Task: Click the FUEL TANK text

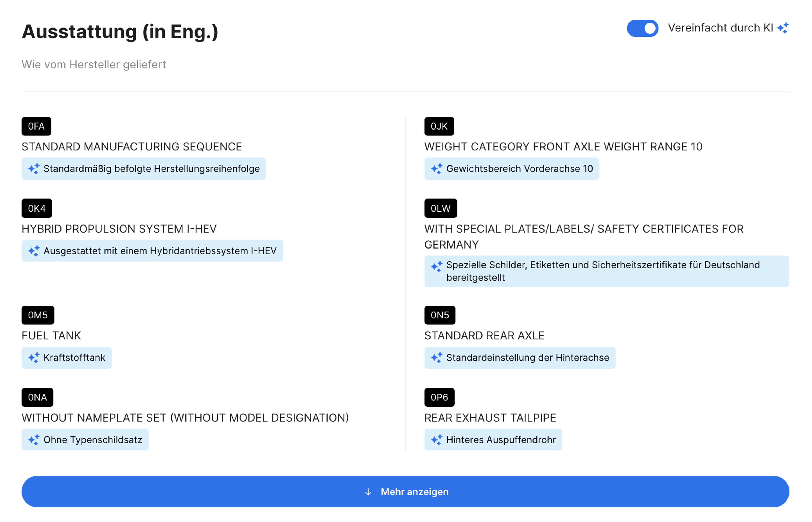Action: point(51,336)
